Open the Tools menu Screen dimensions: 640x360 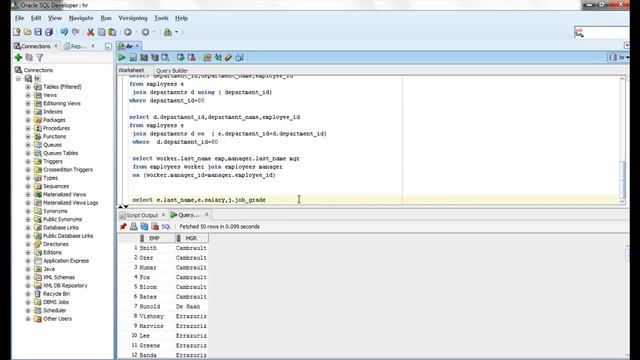coord(161,18)
